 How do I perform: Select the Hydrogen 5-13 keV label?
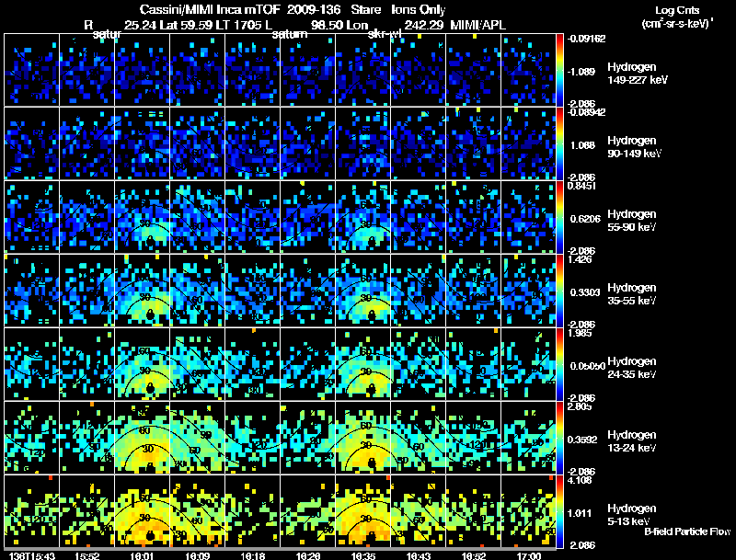coord(632,515)
